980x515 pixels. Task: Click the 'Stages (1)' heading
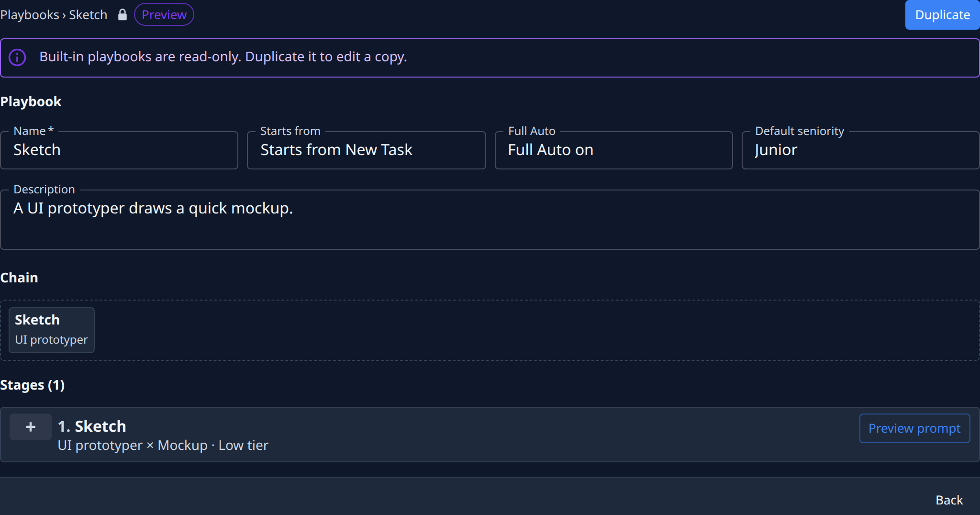coord(32,385)
